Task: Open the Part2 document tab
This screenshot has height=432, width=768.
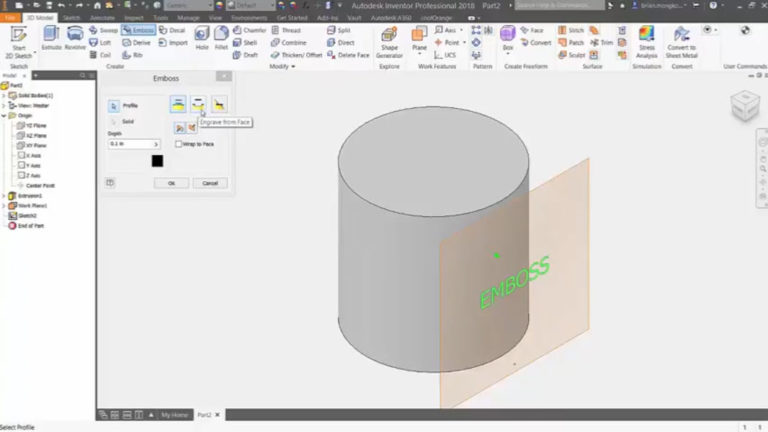Action: (204, 414)
